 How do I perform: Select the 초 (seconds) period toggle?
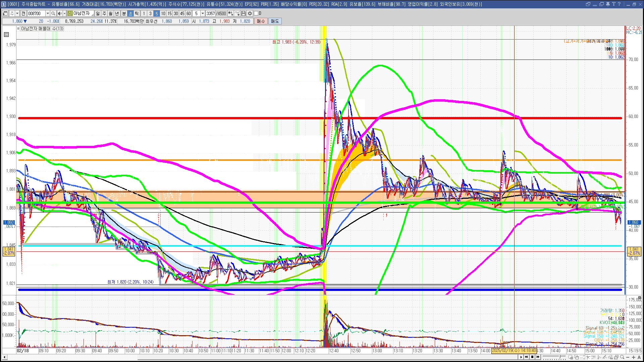coord(130,13)
